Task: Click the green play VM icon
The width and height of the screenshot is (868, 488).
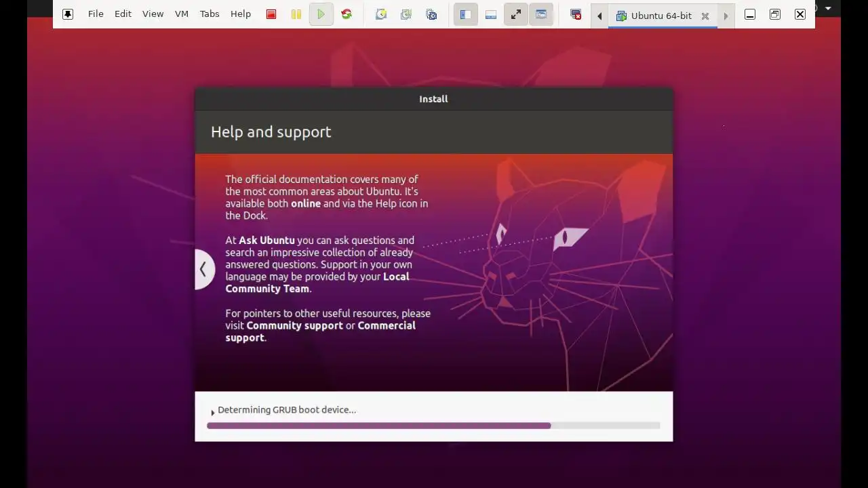Action: (321, 14)
